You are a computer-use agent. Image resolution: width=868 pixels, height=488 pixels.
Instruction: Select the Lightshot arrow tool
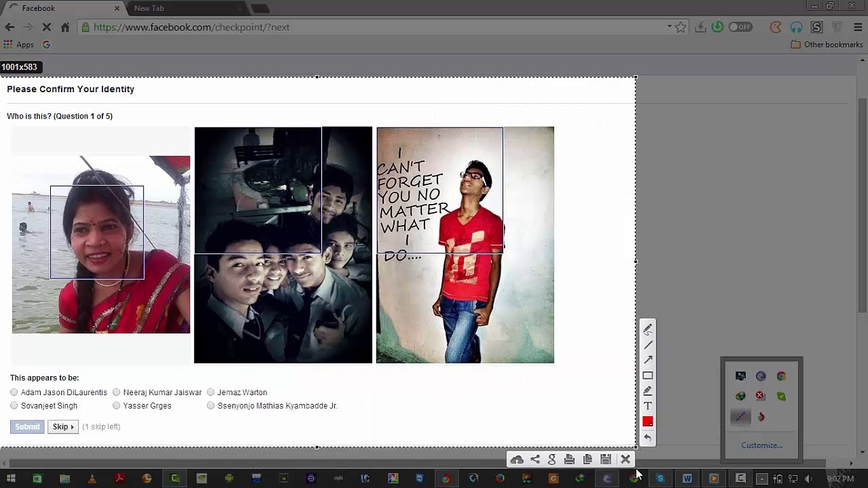click(x=648, y=360)
